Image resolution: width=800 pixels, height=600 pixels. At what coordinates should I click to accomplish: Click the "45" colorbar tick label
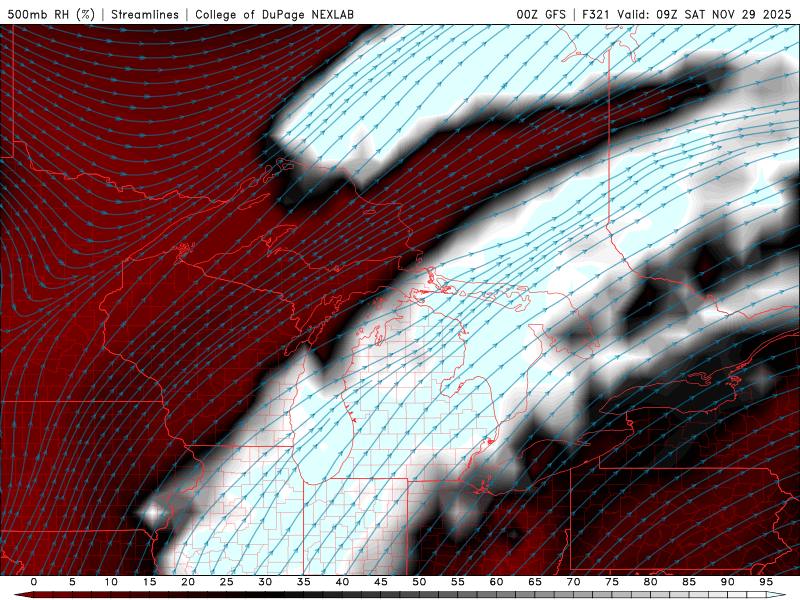pyautogui.click(x=381, y=582)
